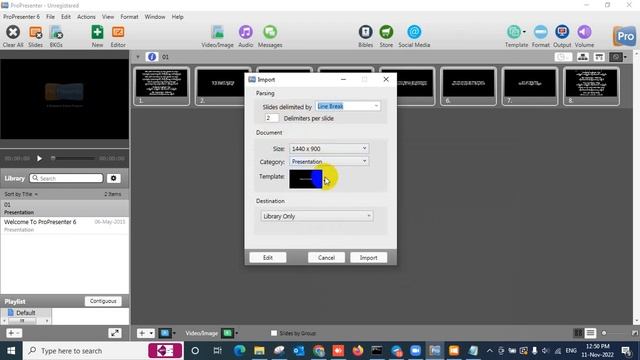Select Welcome To ProPresenter 6 presentation
640x360 pixels.
64,225
